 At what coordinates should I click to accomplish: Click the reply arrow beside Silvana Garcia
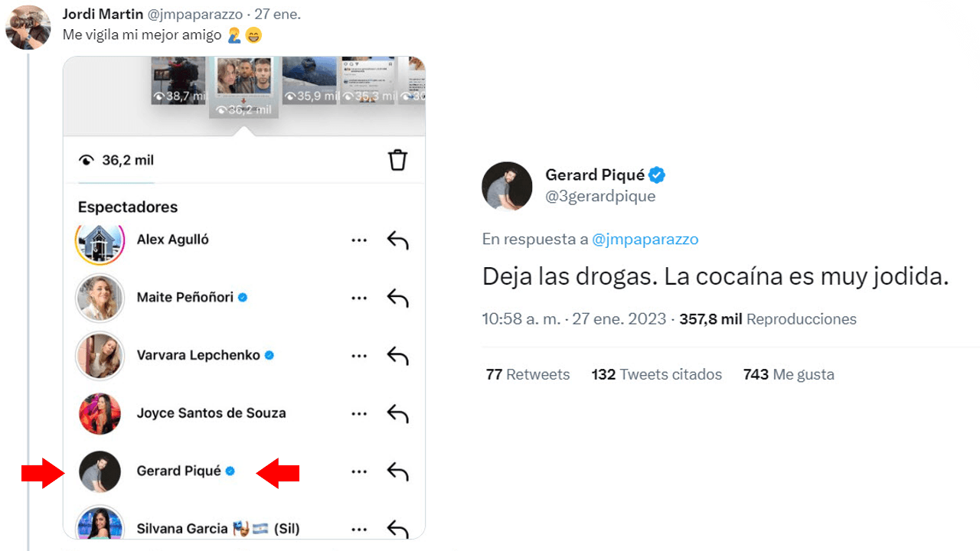point(397,528)
